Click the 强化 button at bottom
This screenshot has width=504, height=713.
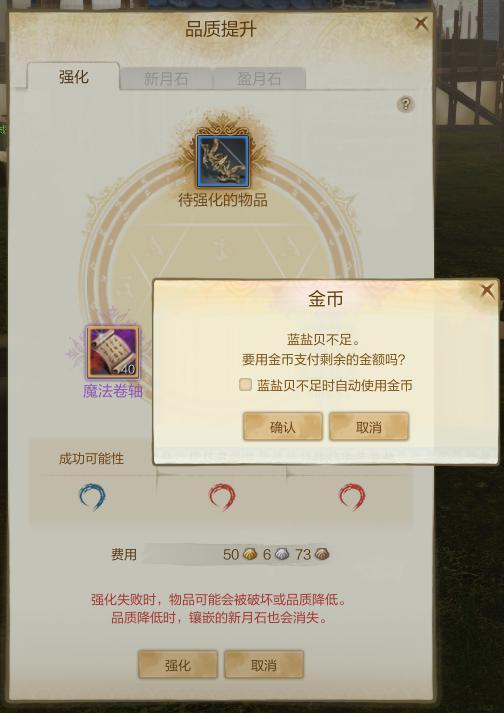pos(177,665)
